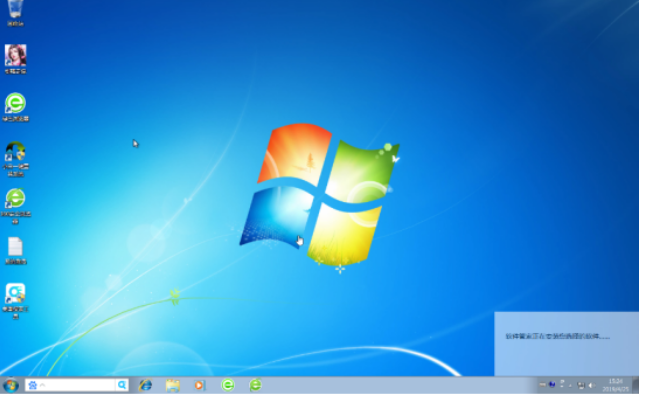Open the clock and date in the tray

pos(616,385)
